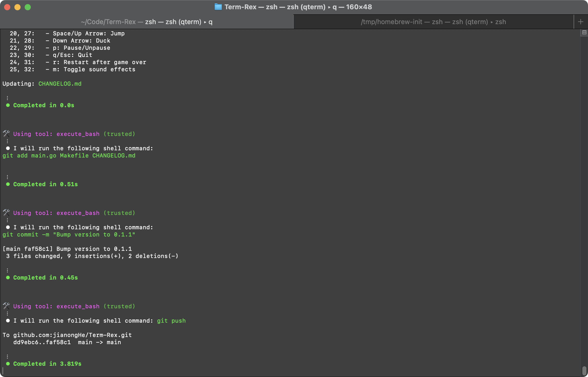Click the cursor line at terminal bottom
Image resolution: width=588 pixels, height=377 pixels.
click(x=3, y=371)
